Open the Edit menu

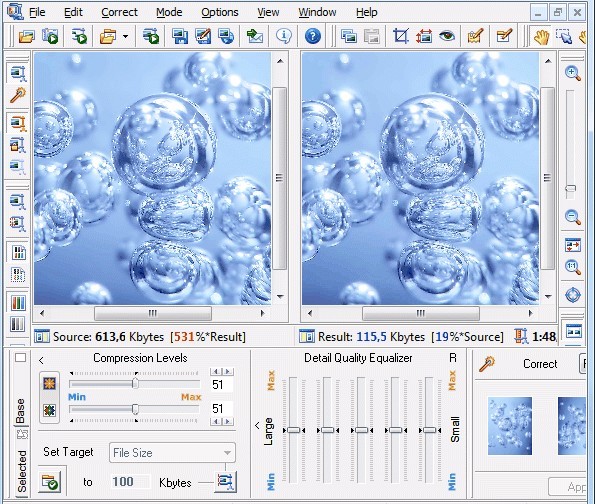73,12
